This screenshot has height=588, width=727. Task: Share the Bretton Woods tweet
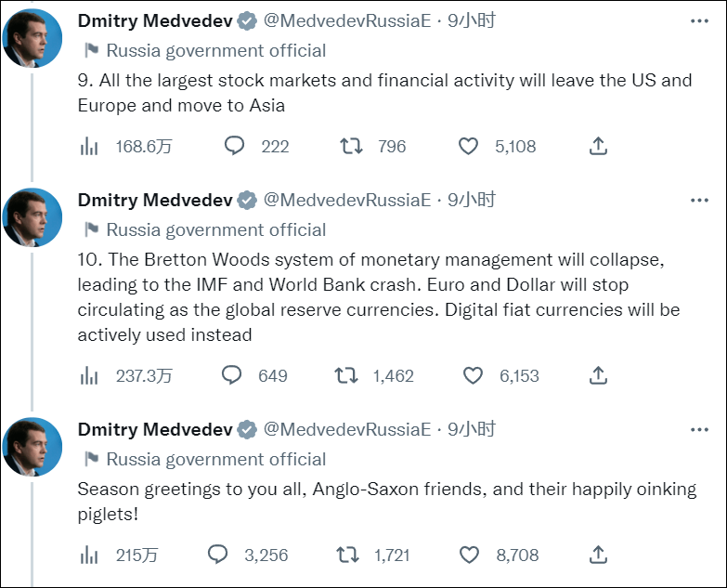click(x=599, y=375)
